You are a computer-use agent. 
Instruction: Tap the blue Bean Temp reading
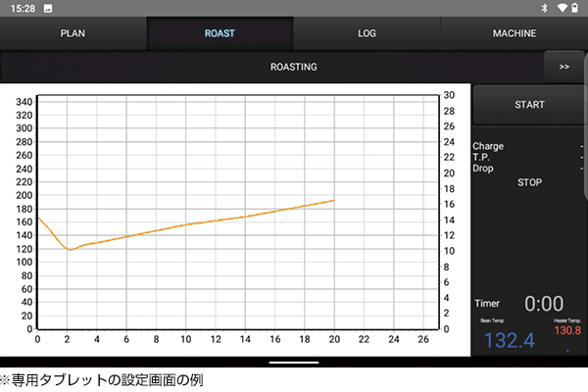point(509,340)
